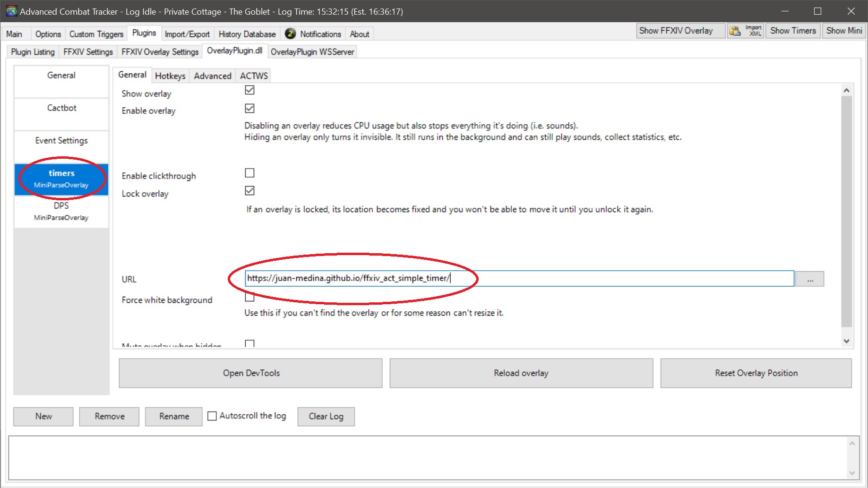
Task: Open the Advanced sub-tab
Action: pyautogui.click(x=213, y=76)
